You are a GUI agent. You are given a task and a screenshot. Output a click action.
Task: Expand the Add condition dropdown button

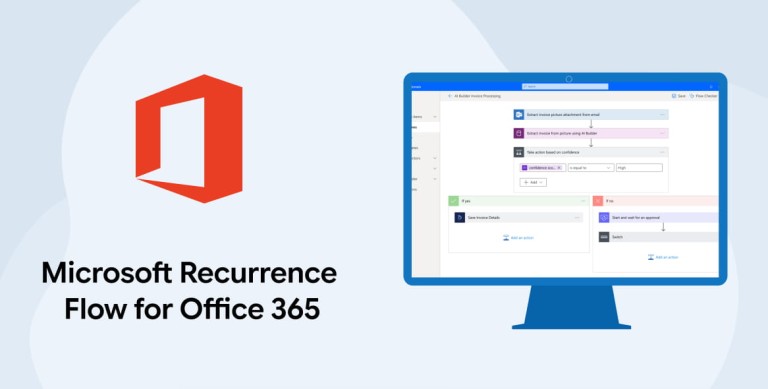point(533,182)
